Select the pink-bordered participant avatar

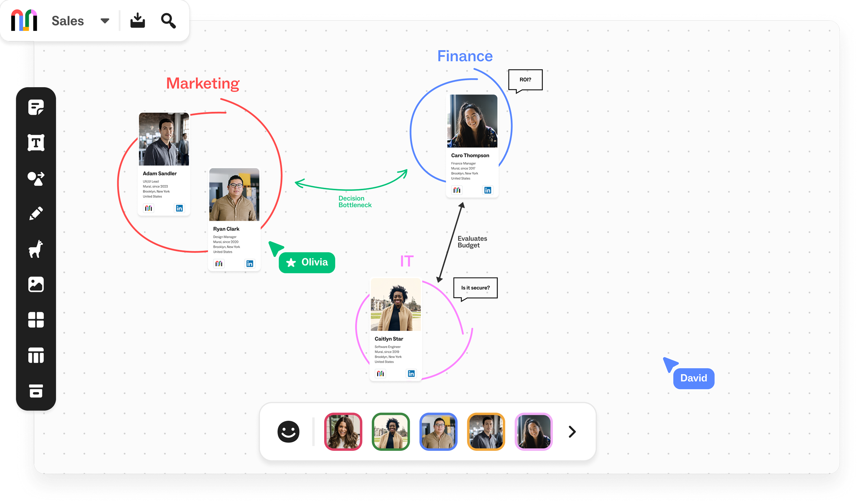click(533, 432)
